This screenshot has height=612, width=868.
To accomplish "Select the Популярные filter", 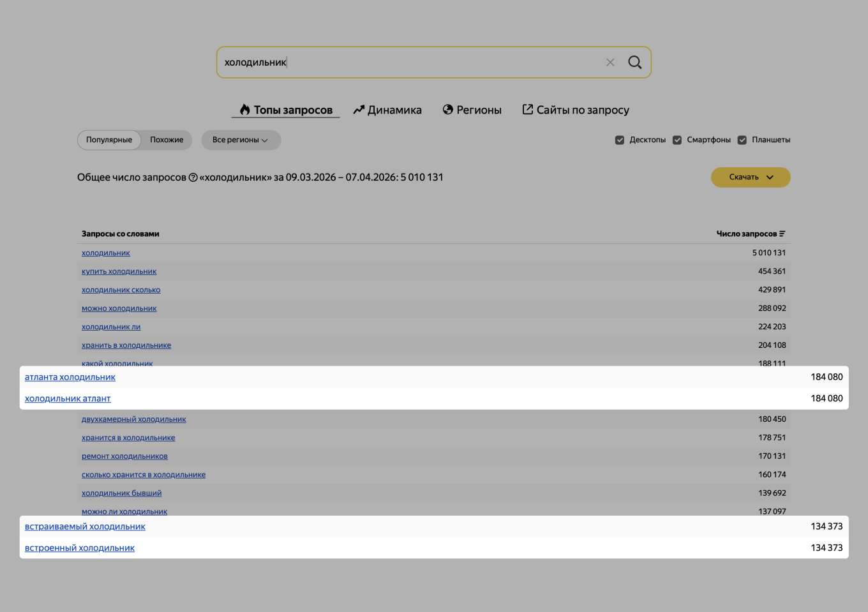I will point(109,140).
